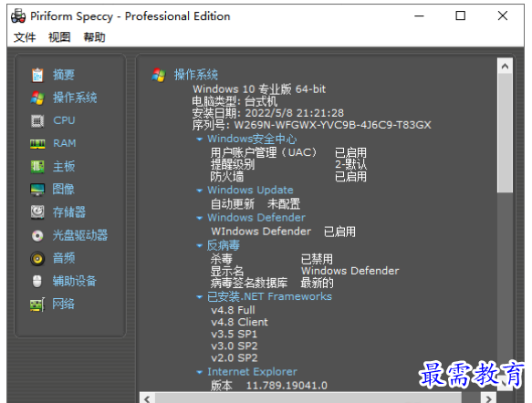532x403 pixels.
Task: Click the 操作系统 heading in main panel
Action: pyautogui.click(x=196, y=75)
